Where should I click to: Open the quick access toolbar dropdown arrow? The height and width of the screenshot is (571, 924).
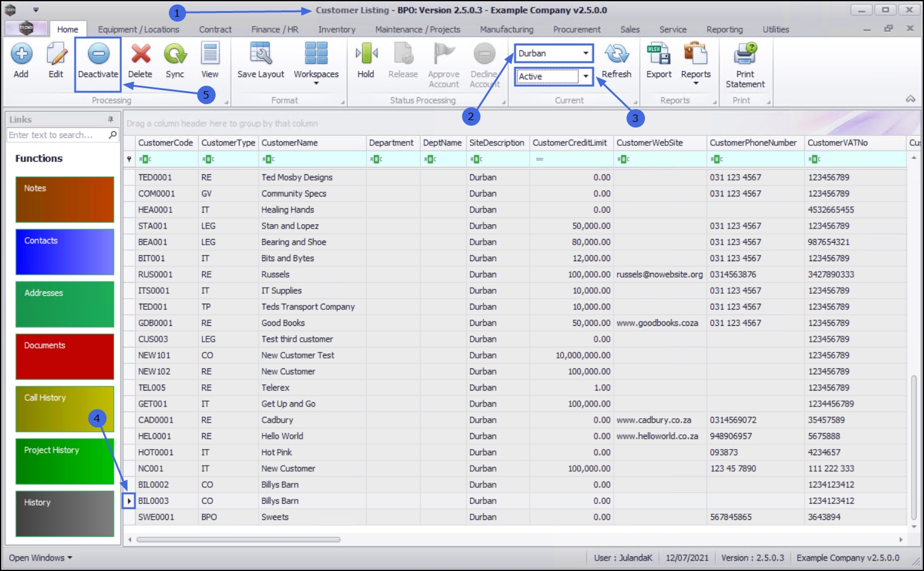[36, 10]
